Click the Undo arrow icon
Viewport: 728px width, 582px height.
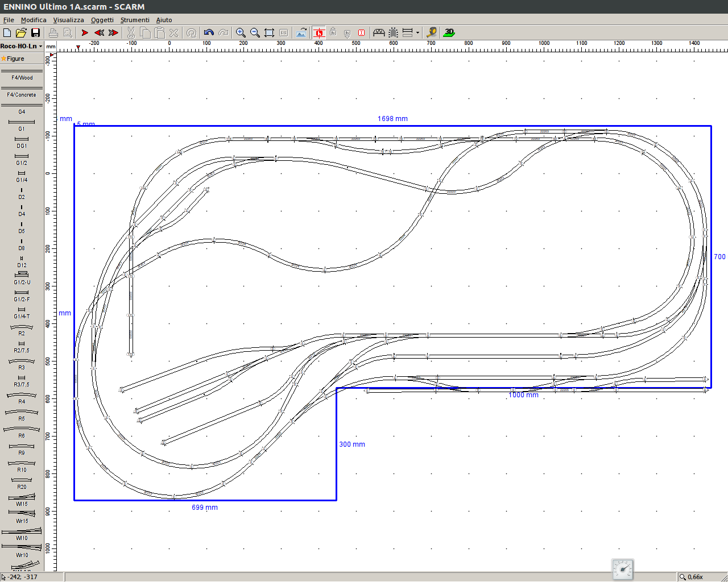(209, 33)
